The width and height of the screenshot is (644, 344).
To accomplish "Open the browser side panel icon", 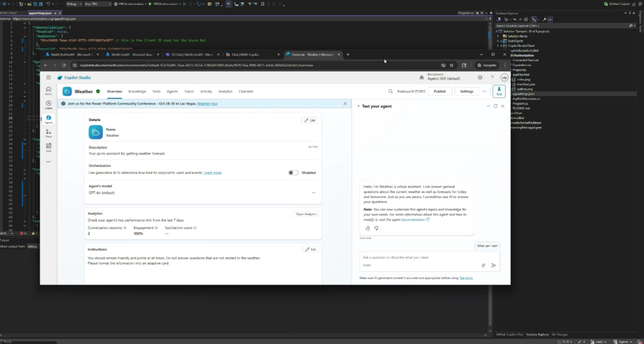I will click(464, 65).
